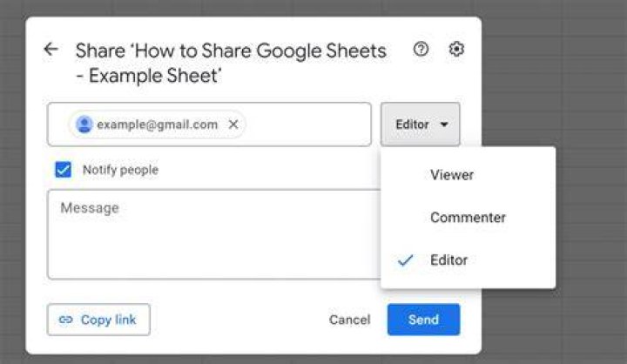The height and width of the screenshot is (364, 627).
Task: Cancel the share dialog
Action: [350, 320]
